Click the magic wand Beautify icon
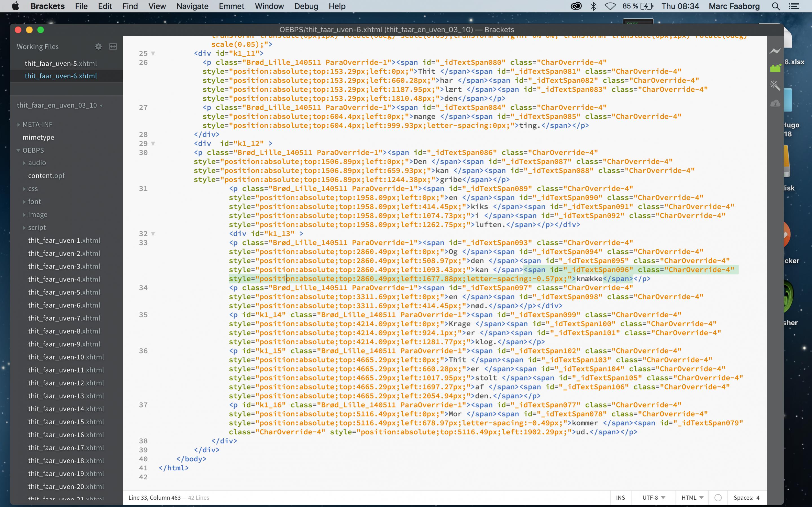 [775, 85]
